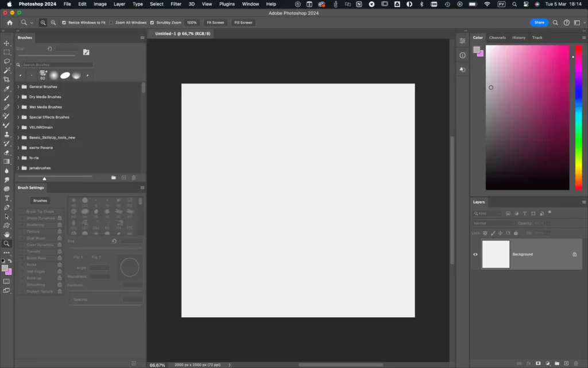
Task: Open the Layer menu
Action: (119, 4)
